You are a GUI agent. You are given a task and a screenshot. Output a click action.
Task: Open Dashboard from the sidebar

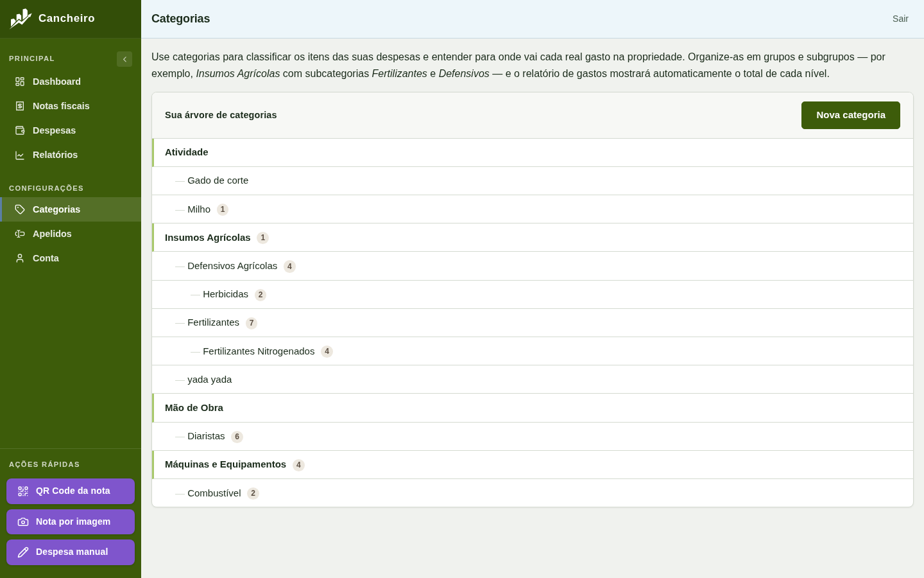[x=71, y=82]
